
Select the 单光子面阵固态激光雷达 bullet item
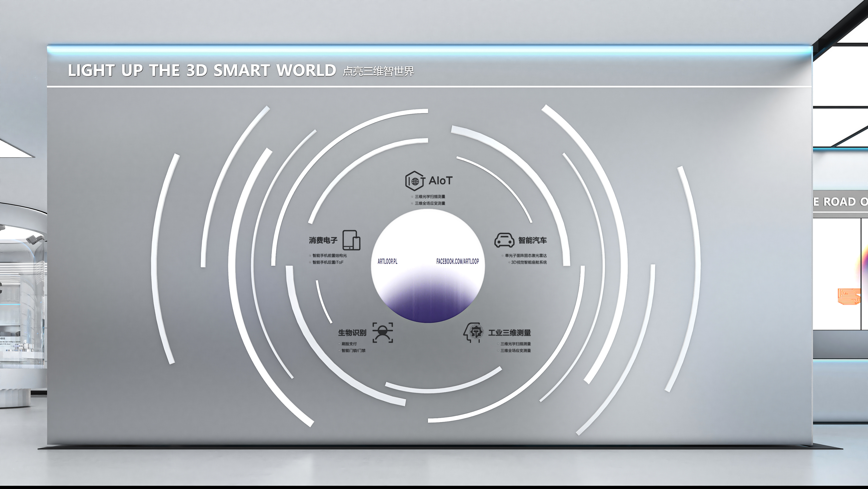click(525, 256)
